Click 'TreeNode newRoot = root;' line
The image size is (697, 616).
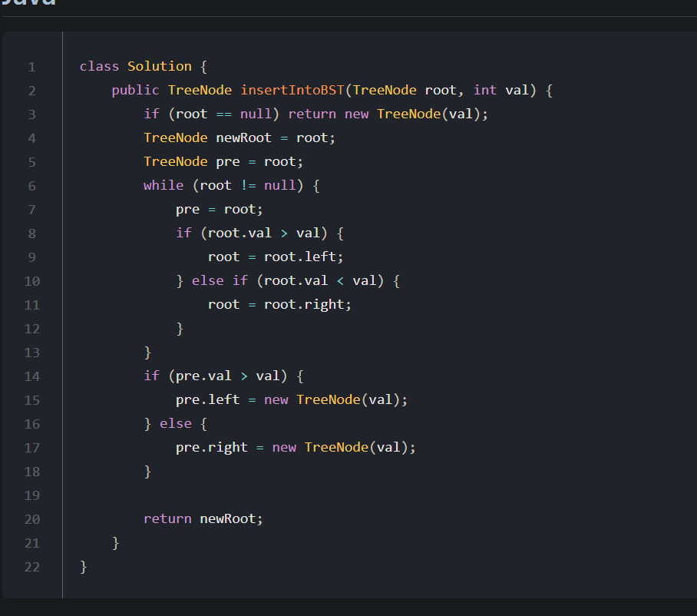tap(239, 138)
